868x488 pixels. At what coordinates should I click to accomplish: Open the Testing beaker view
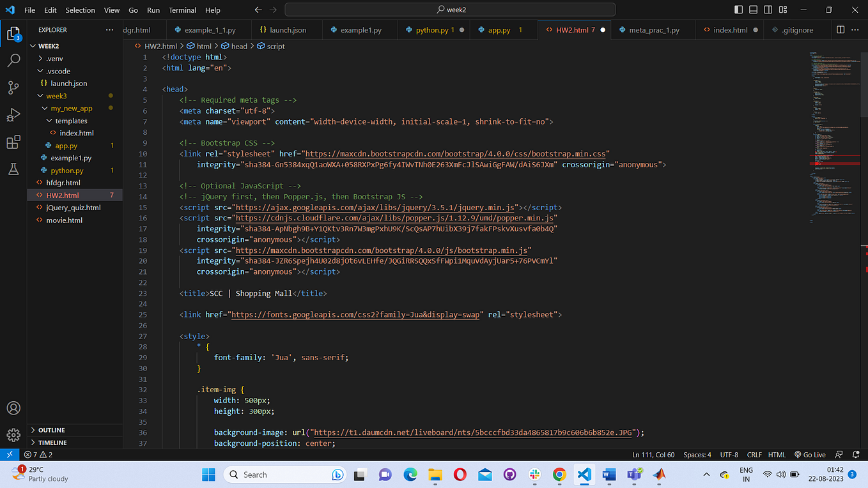coord(13,169)
